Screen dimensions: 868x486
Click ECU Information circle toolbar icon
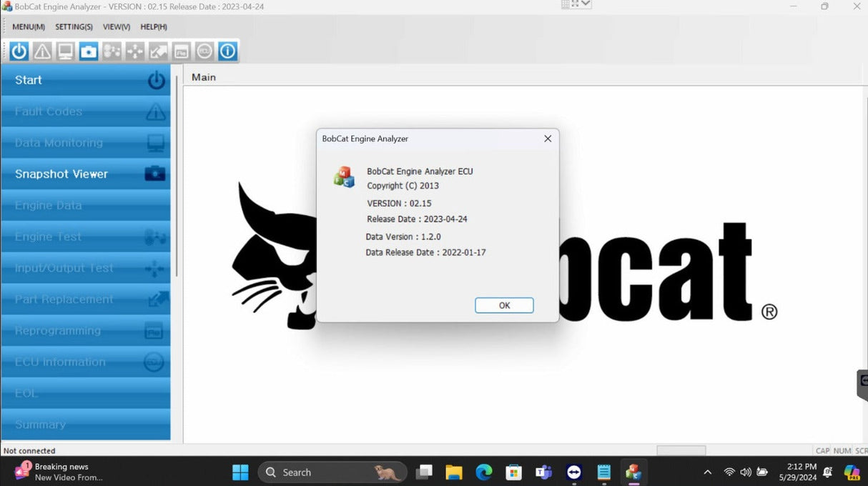(204, 51)
